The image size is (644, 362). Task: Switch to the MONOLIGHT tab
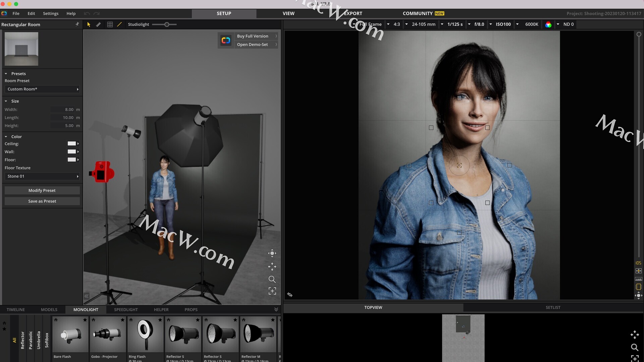pos(86,309)
